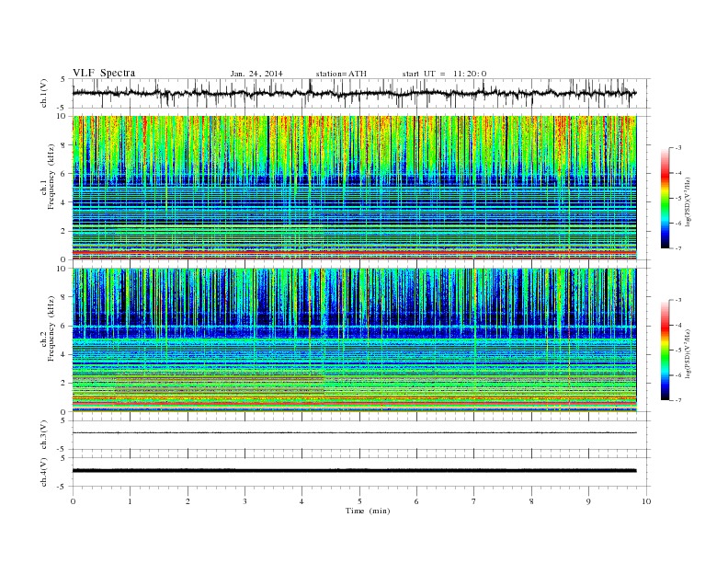Click the ch.1 voltage waveform trace
728x563 pixels.
coord(354,93)
